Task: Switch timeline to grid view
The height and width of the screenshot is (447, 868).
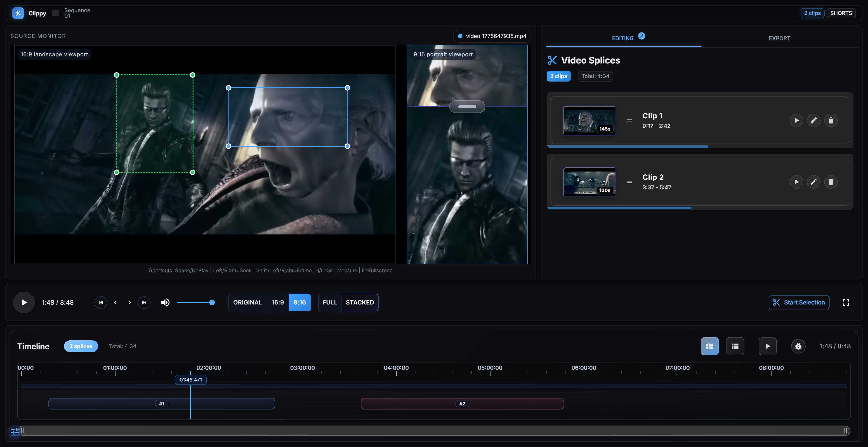Action: [709, 346]
